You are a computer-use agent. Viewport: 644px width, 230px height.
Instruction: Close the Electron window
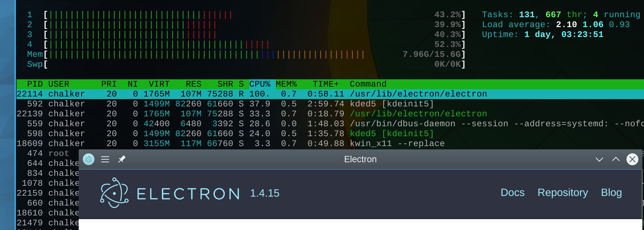pos(632,159)
